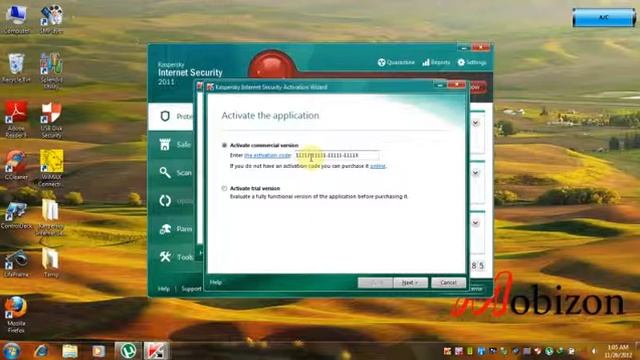The image size is (640, 360).
Task: Open uTorrent from the taskbar
Action: [x=128, y=351]
